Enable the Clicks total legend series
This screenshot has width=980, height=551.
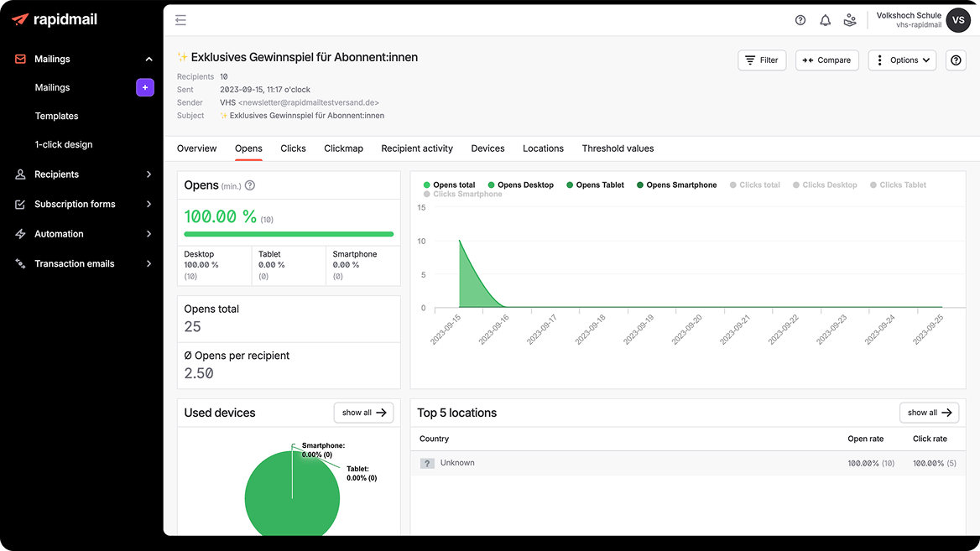coord(754,185)
